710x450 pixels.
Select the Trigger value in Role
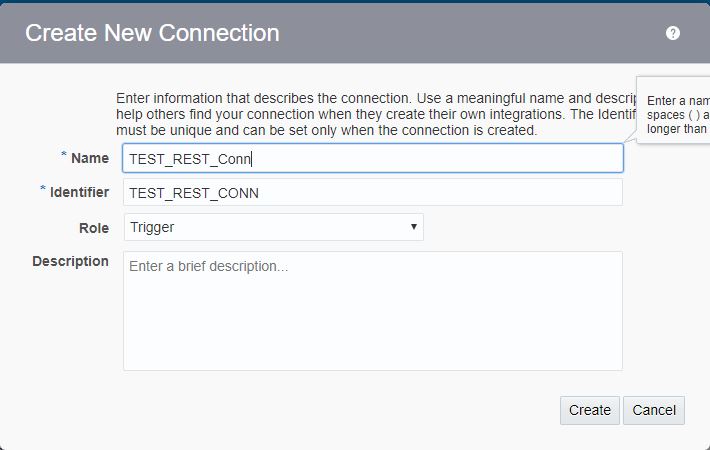(x=153, y=227)
